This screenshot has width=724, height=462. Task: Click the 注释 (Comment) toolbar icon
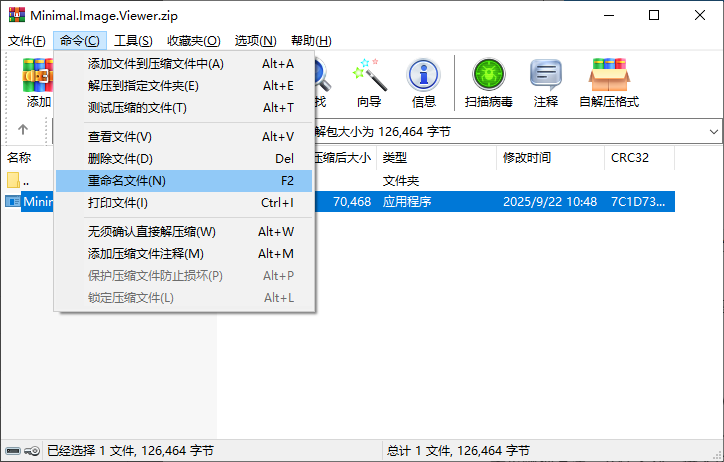(x=546, y=82)
